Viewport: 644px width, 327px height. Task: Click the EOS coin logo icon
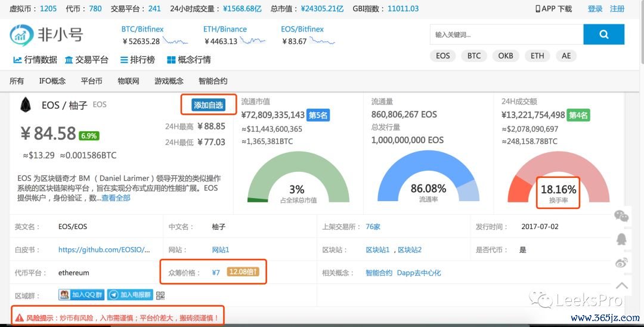26,105
